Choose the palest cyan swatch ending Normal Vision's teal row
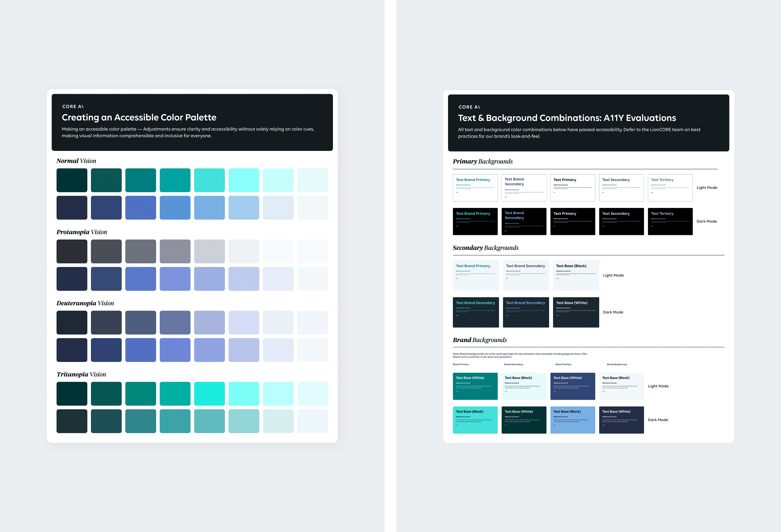The image size is (781, 532). [313, 180]
